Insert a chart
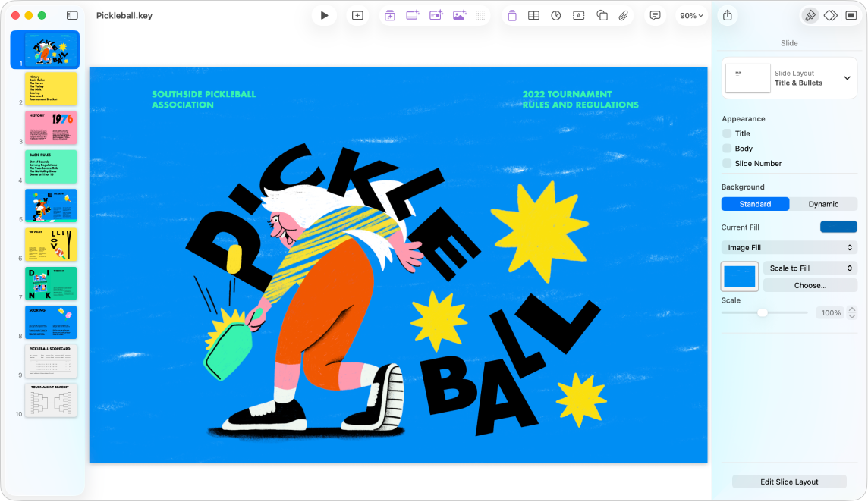Screen dimensions: 868x502 coord(556,15)
